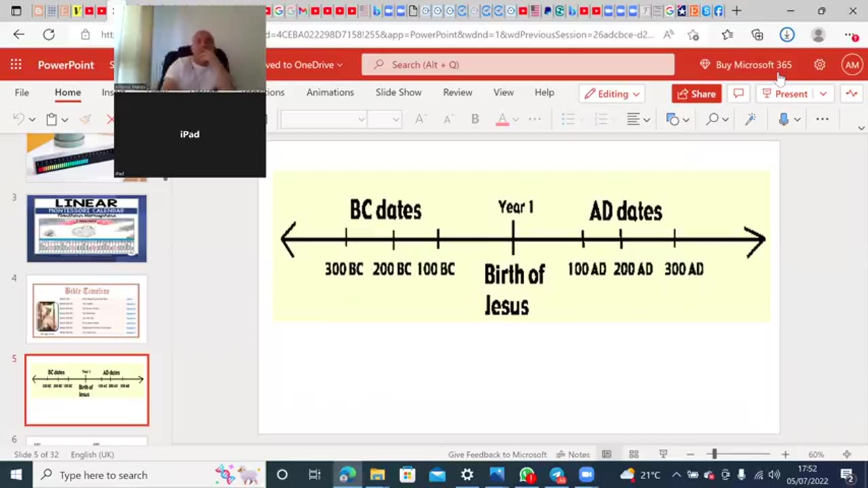Screen dimensions: 868x488
Task: Open more ribbon options ellipsis on Home tab
Action: pyautogui.click(x=823, y=119)
